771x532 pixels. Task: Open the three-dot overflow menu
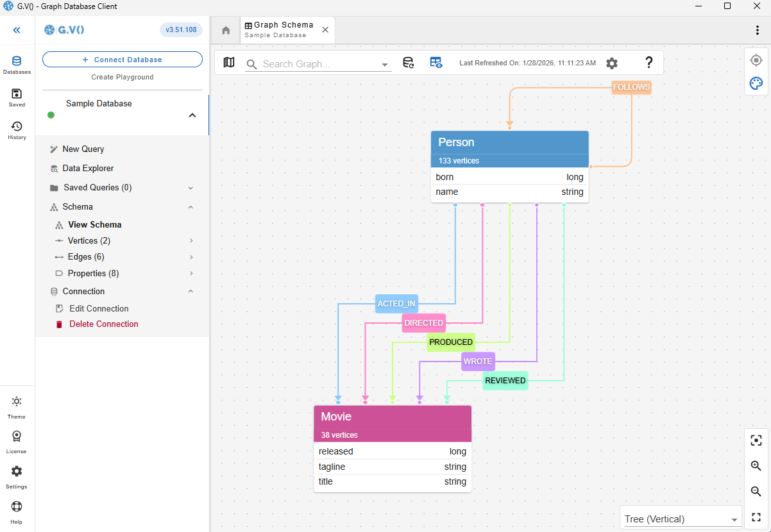(758, 29)
